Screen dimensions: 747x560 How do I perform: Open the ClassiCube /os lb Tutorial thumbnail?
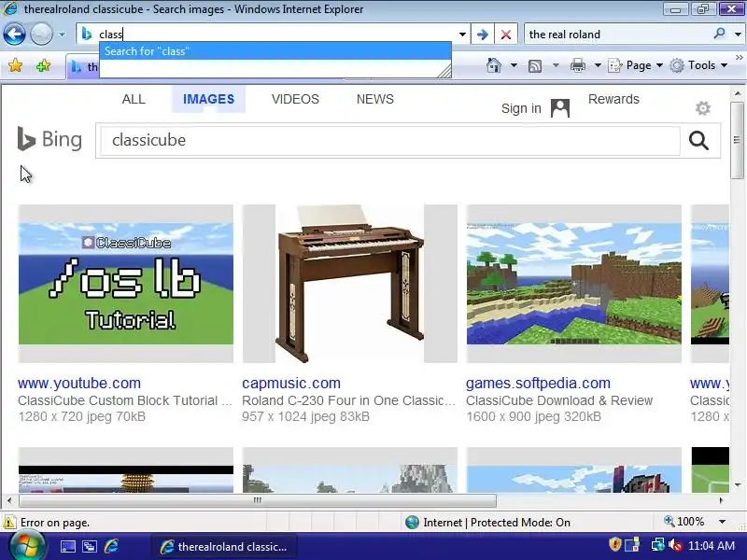pos(126,284)
